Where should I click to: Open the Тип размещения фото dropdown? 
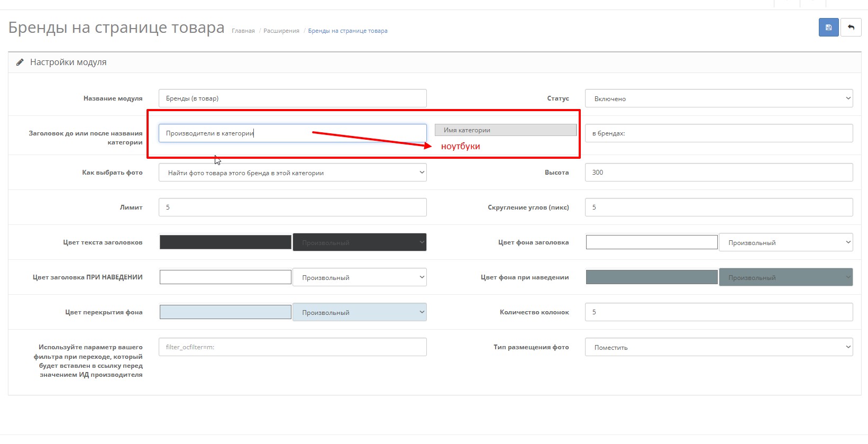pos(718,347)
